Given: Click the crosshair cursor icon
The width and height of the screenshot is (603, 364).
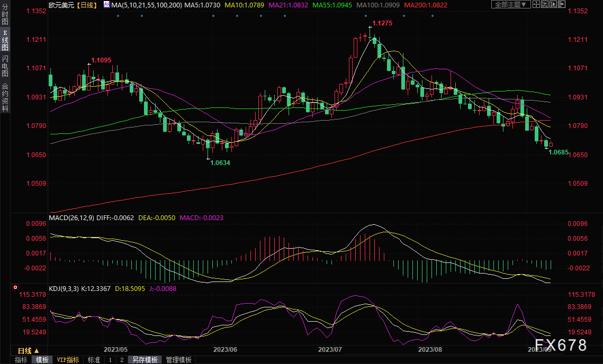Looking at the screenshot, I should [536, 5].
